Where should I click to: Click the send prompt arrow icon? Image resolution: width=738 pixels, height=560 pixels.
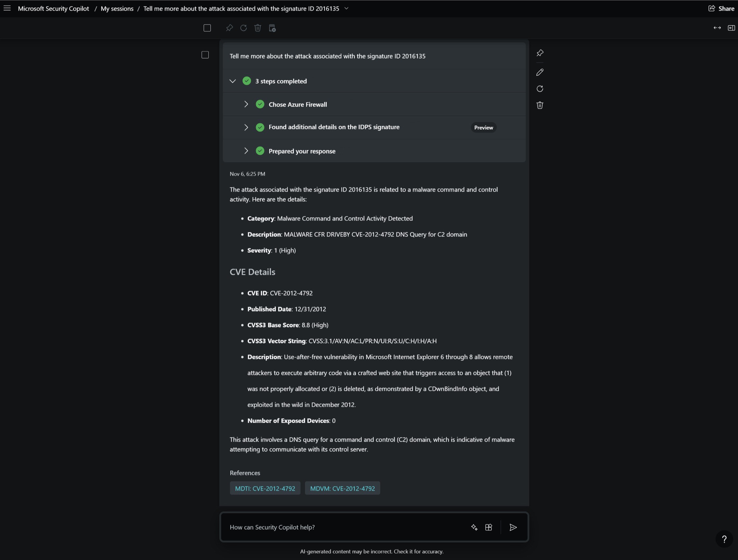coord(513,527)
